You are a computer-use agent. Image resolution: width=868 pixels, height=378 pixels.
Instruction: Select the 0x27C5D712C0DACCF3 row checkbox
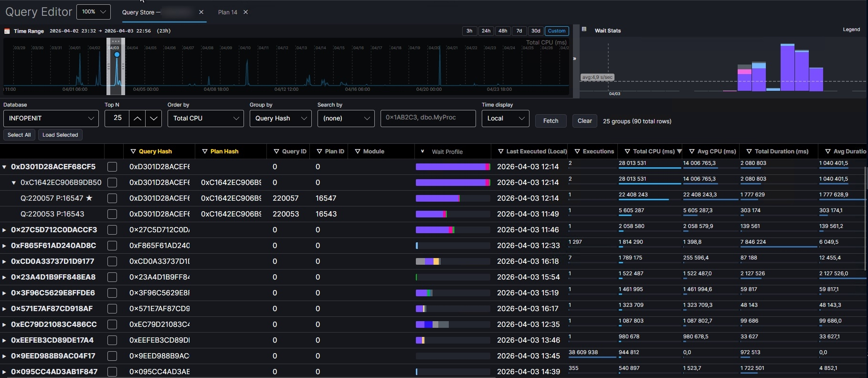point(112,230)
